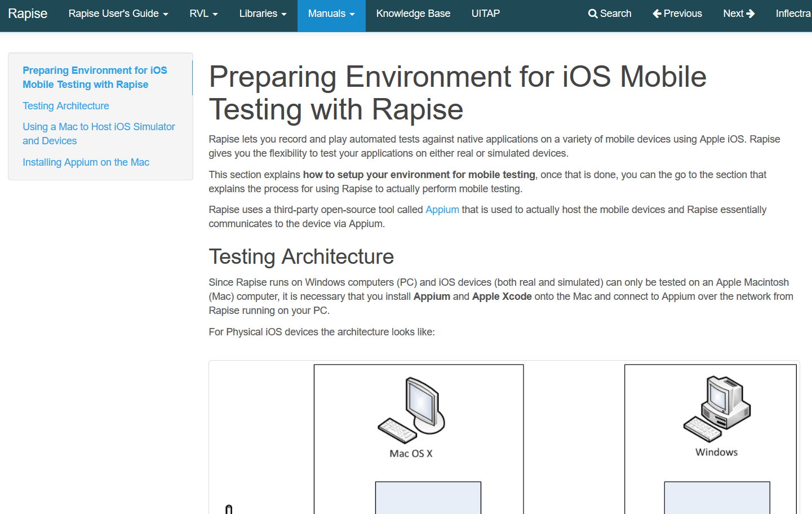Expand the Manuals dropdown menu
This screenshot has width=812, height=514.
pos(331,14)
